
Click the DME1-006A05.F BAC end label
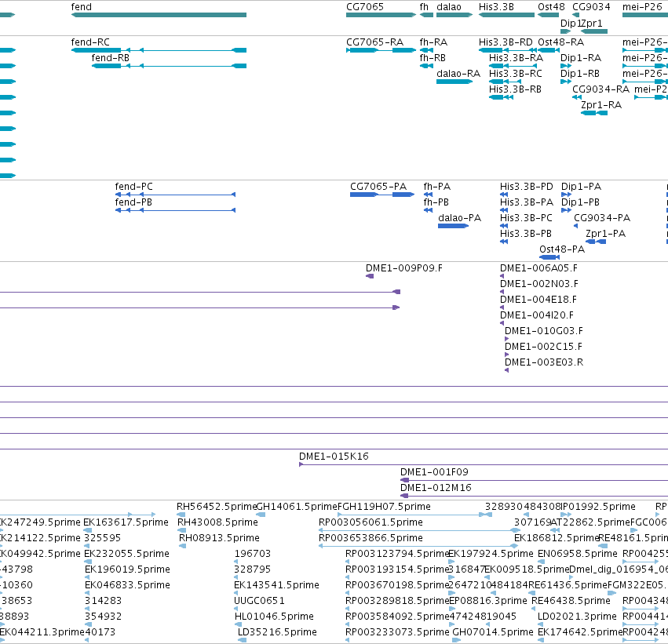(539, 268)
